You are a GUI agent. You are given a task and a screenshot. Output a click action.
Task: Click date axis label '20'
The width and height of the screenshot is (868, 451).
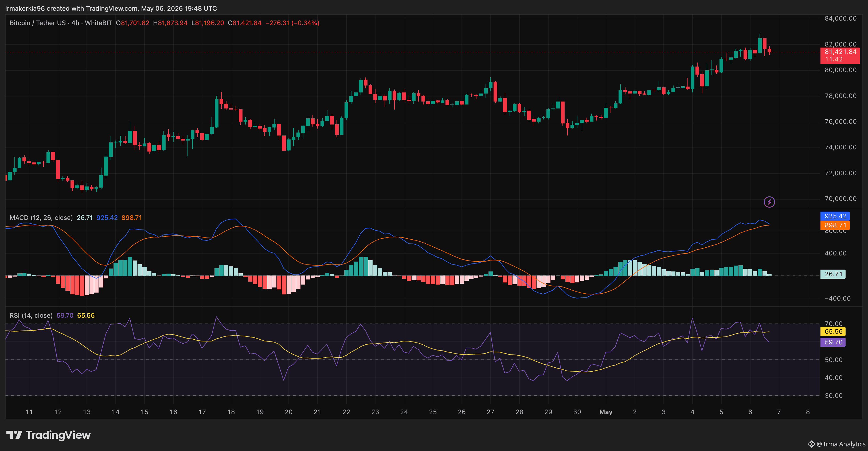click(x=288, y=412)
